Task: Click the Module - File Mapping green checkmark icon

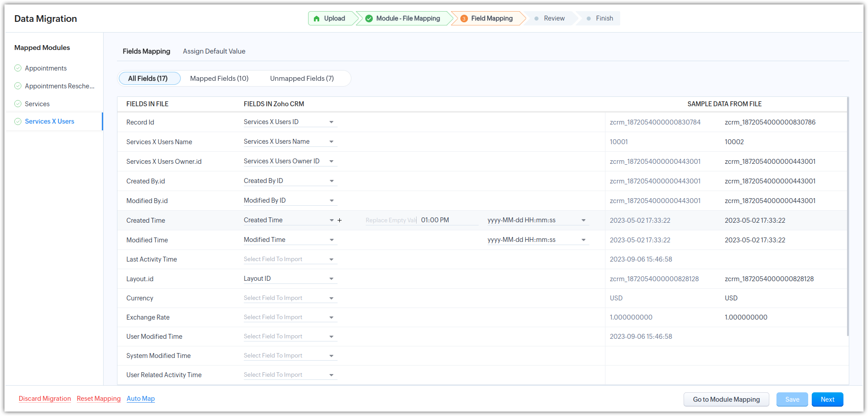Action: pos(369,19)
